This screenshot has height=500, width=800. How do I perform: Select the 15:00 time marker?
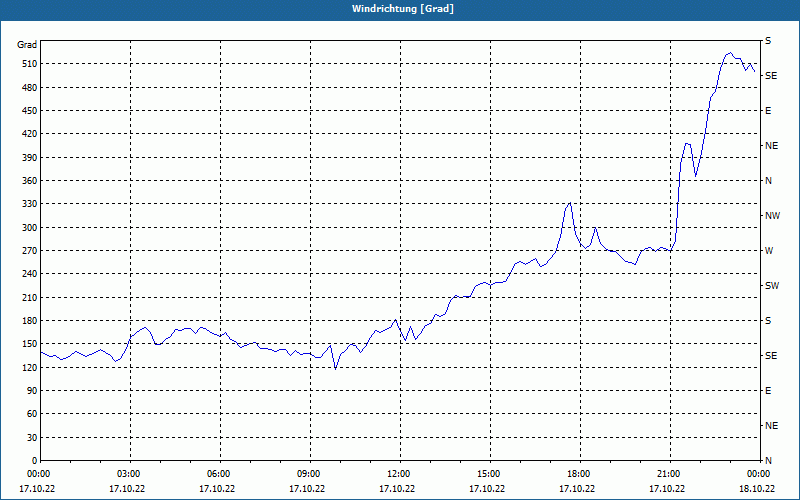click(488, 474)
